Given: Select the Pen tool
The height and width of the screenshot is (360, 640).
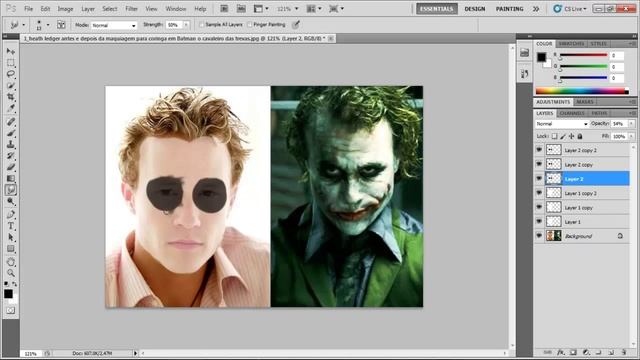Looking at the screenshot, I should (x=11, y=215).
